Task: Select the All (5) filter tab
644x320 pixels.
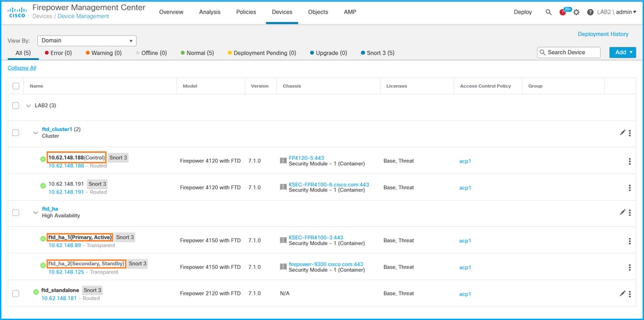Action: pyautogui.click(x=23, y=53)
